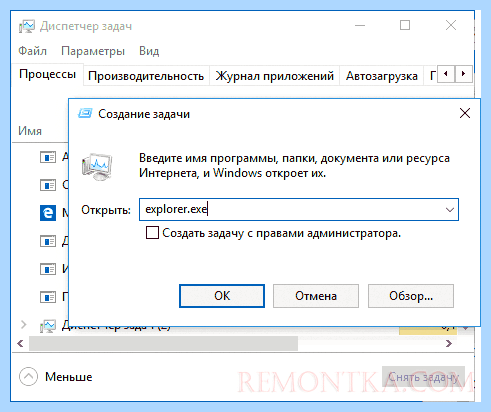Click the Microsoft Edge process icon
This screenshot has height=412, width=491.
(x=48, y=212)
